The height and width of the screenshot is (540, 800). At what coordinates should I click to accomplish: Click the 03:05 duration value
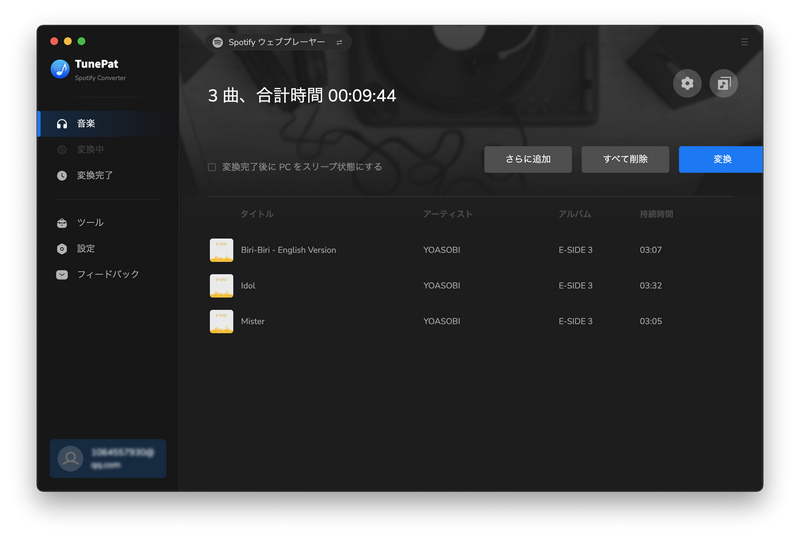pyautogui.click(x=651, y=322)
